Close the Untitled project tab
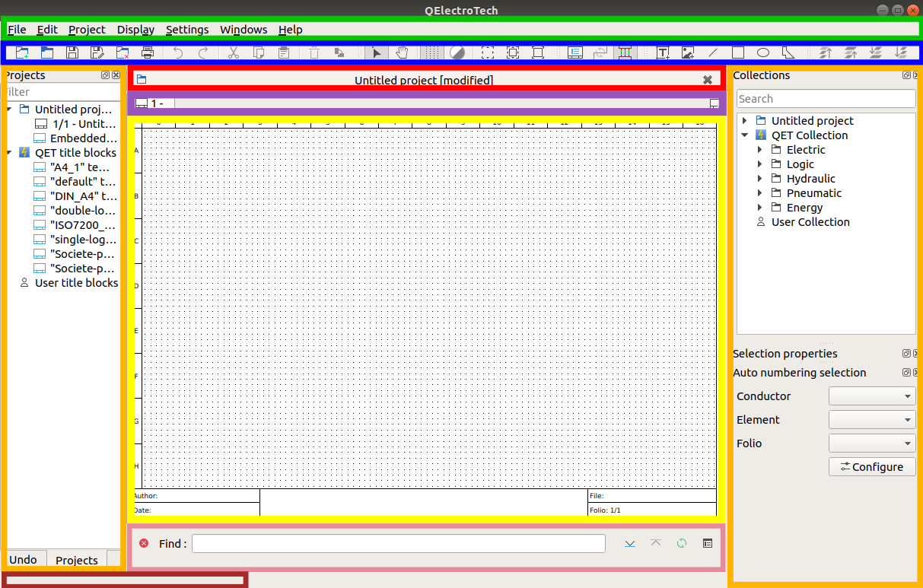 [708, 80]
